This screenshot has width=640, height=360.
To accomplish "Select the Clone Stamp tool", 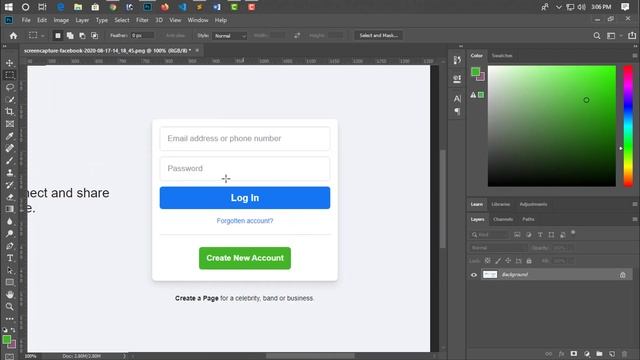I will click(x=10, y=173).
